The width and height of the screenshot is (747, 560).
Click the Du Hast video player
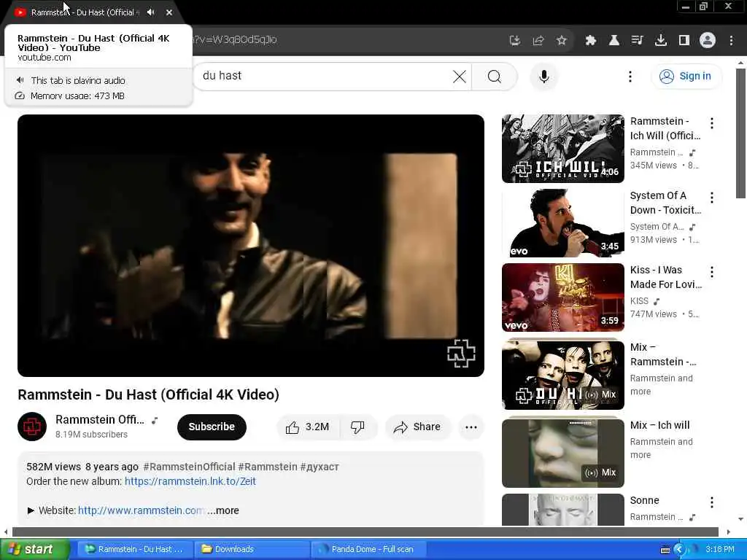coord(251,245)
